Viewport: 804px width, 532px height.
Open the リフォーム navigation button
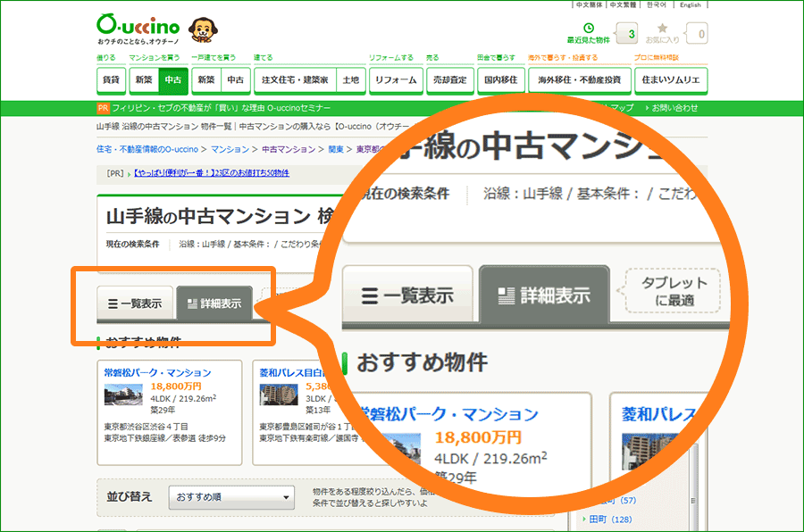tap(395, 80)
